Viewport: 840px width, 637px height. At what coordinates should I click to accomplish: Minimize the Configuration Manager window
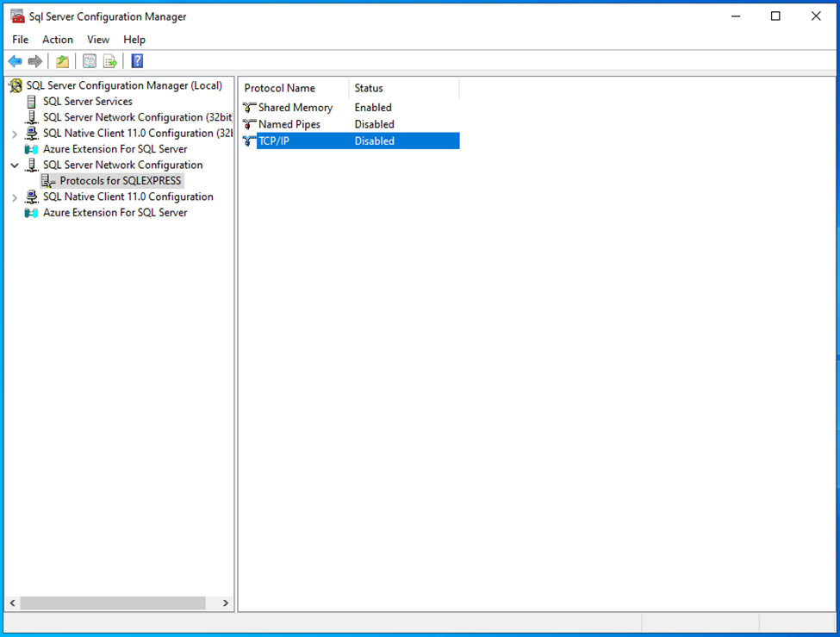(736, 16)
